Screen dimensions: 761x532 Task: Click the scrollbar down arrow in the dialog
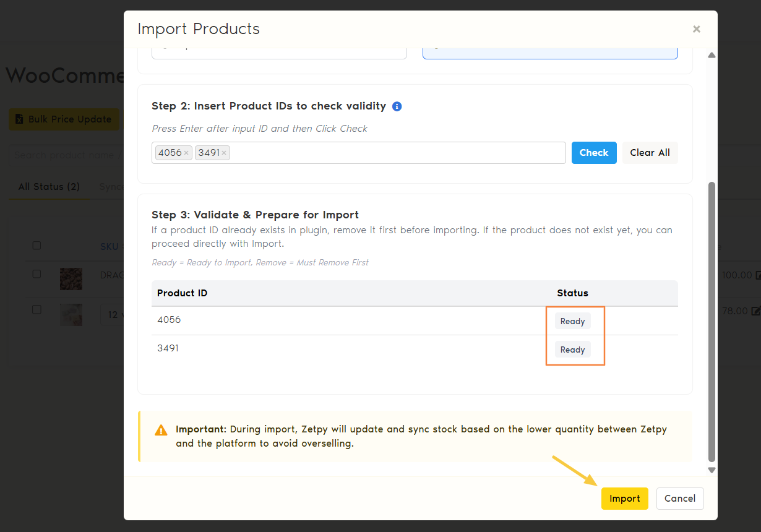click(712, 470)
